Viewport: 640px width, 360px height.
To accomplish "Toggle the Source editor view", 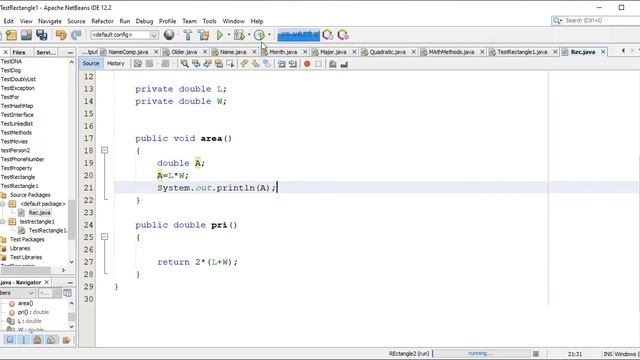I will click(x=91, y=64).
